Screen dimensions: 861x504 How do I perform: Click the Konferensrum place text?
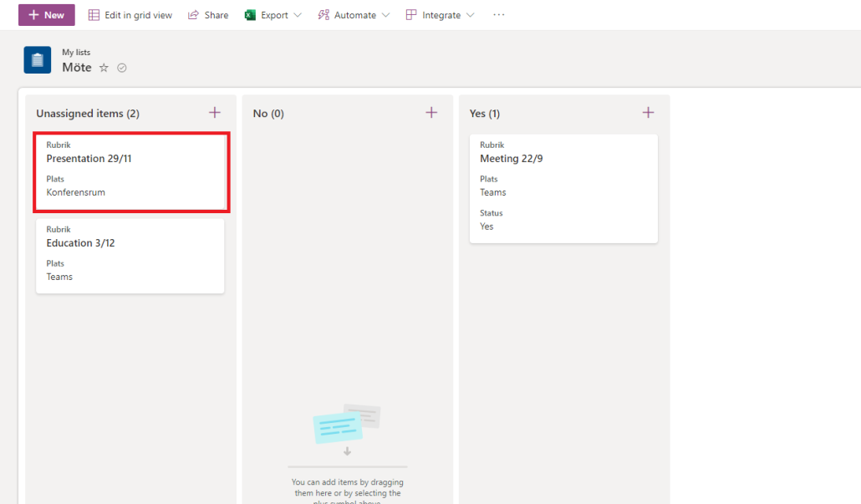point(76,192)
